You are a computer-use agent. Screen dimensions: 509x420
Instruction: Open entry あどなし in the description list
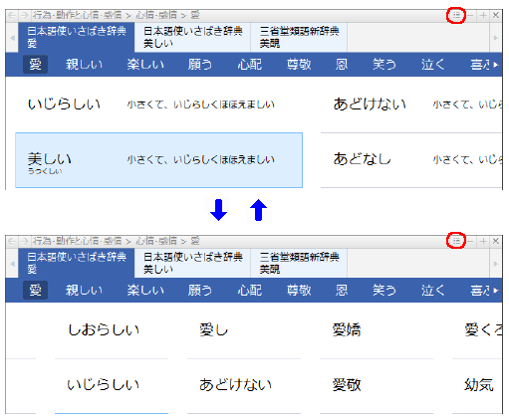(x=411, y=160)
